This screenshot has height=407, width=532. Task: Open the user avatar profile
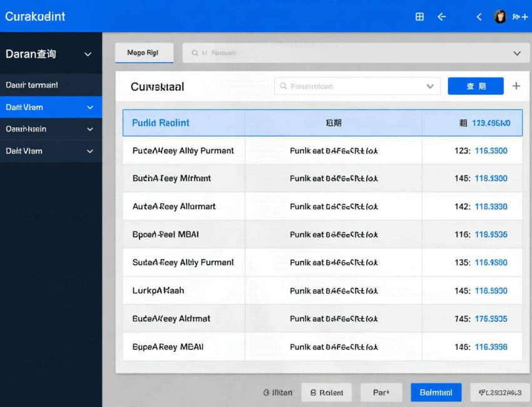tap(500, 17)
